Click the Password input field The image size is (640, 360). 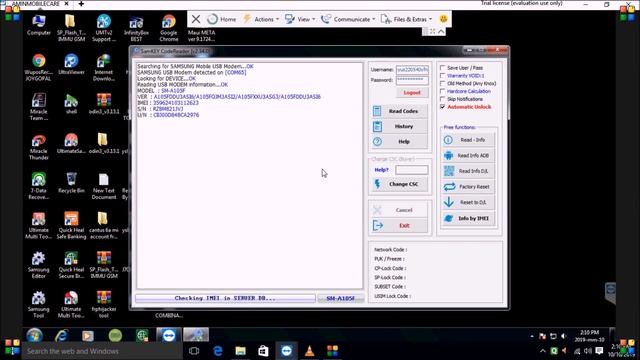[x=412, y=80]
